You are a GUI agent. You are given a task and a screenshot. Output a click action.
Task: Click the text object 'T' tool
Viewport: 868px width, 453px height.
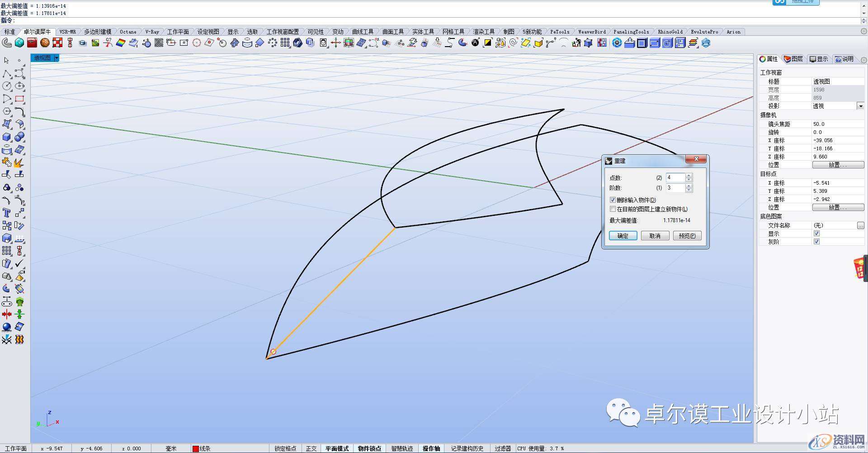(x=7, y=213)
